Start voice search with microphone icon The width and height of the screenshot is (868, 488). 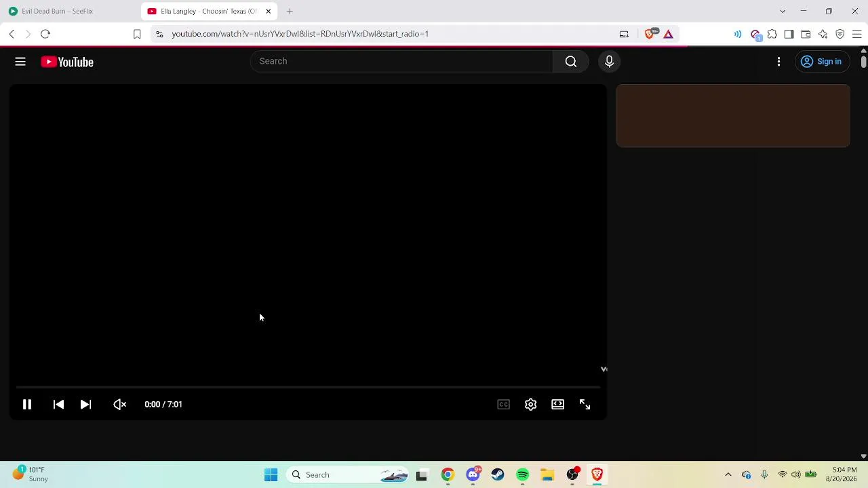pos(609,62)
